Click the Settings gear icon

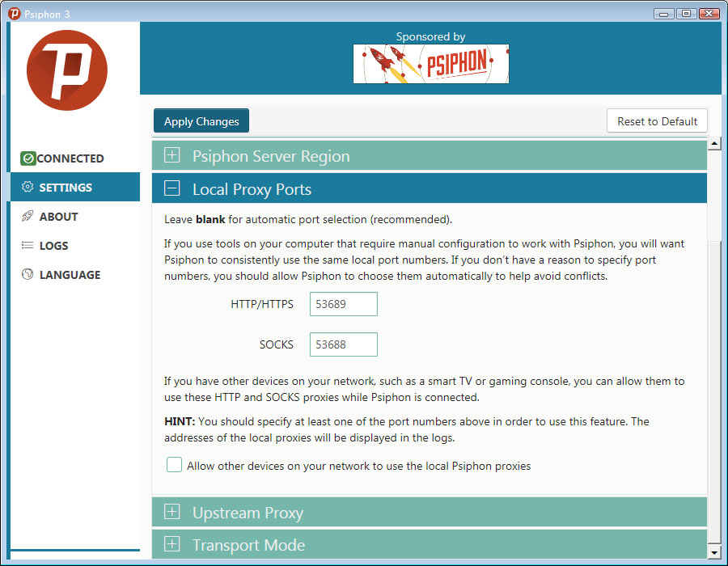coord(28,187)
